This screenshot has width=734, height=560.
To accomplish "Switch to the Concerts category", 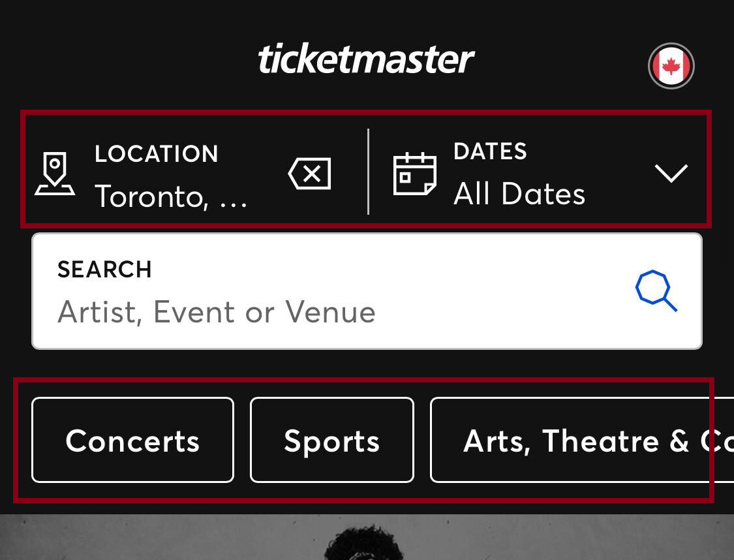I will pyautogui.click(x=132, y=440).
